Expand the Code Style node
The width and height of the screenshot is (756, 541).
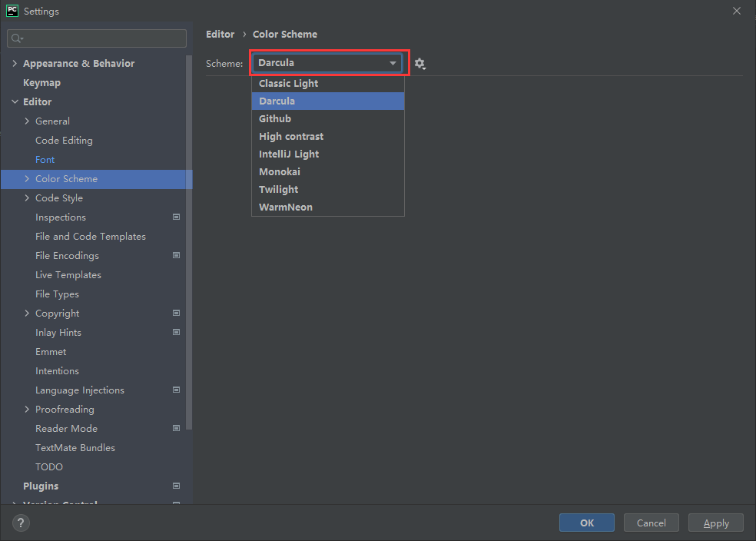[27, 198]
